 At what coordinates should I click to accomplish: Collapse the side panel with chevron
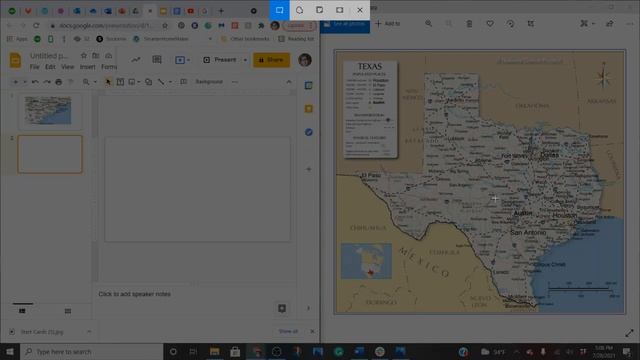309,308
